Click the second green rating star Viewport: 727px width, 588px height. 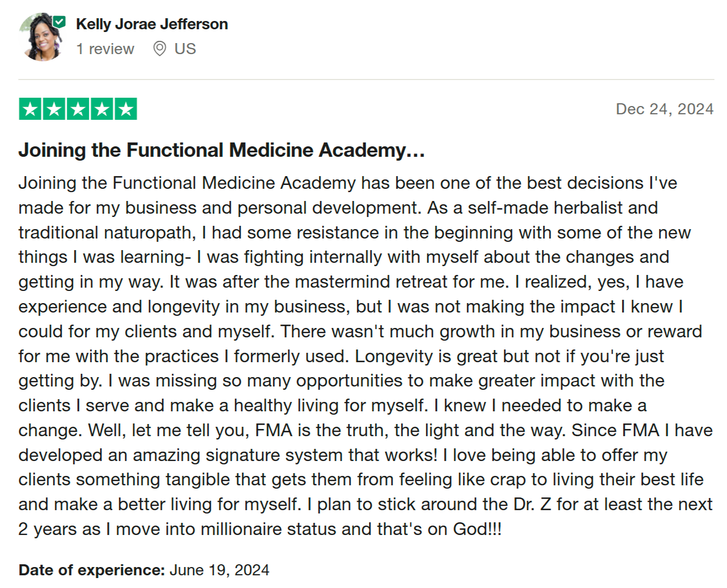tap(54, 109)
